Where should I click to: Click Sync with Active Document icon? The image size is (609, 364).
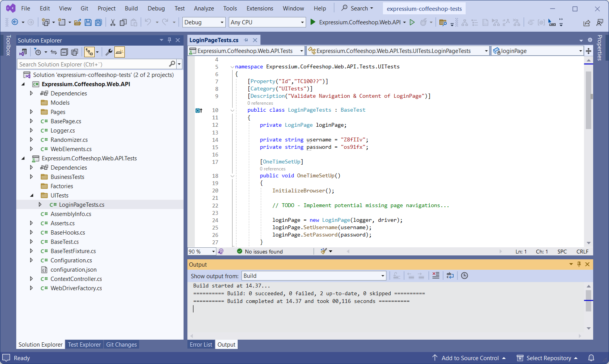pyautogui.click(x=54, y=52)
